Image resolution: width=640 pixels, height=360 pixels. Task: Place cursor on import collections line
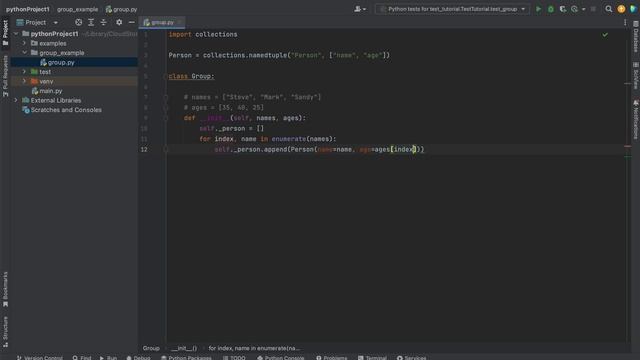click(203, 34)
